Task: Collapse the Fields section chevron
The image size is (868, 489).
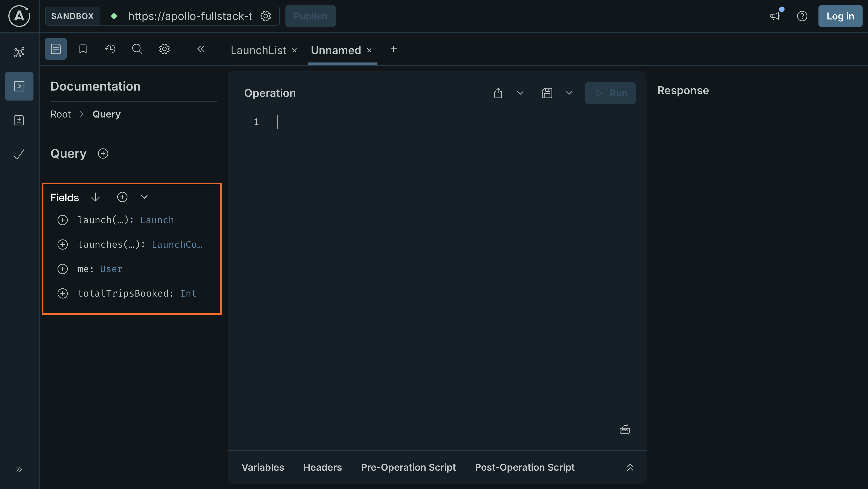Action: pos(144,197)
